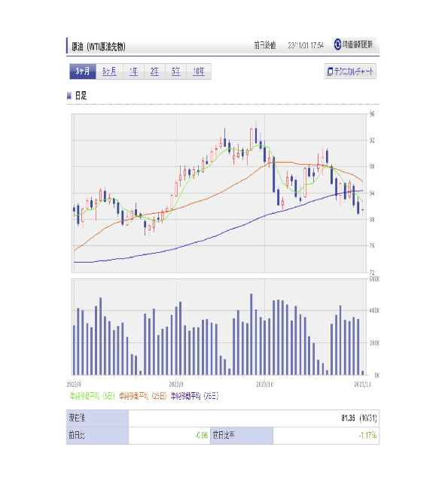Viewport: 448px width, 493px height.
Task: Click the 2023/11 date axis label
Action: (x=363, y=385)
